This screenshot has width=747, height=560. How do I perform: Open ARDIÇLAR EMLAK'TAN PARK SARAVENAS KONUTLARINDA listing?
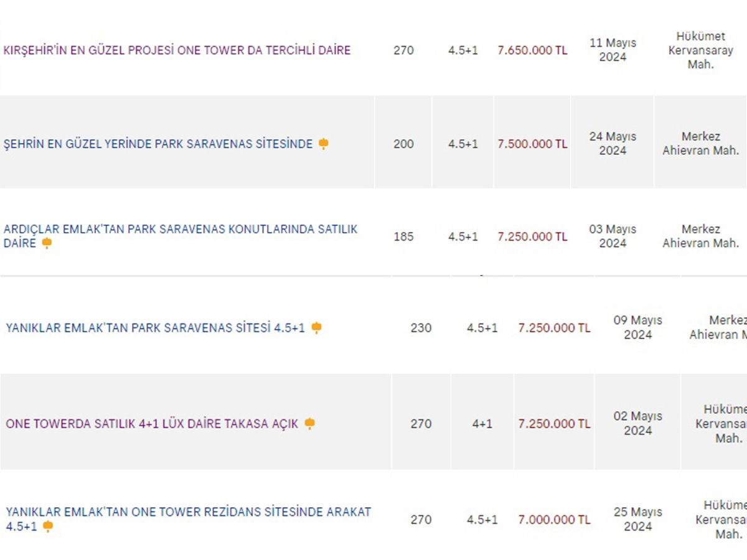click(x=181, y=236)
